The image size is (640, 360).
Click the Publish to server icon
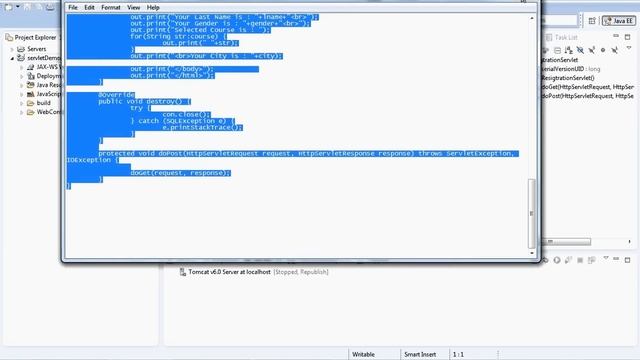(591, 260)
